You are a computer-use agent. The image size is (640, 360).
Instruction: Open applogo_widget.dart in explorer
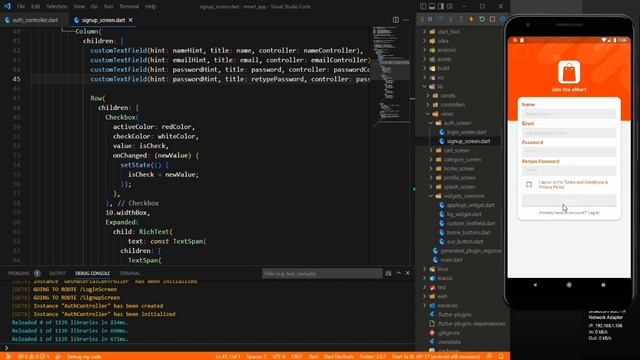[470, 205]
